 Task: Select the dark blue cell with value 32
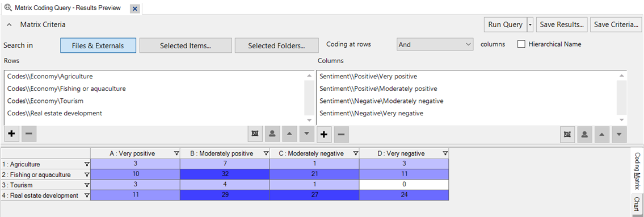tap(225, 174)
